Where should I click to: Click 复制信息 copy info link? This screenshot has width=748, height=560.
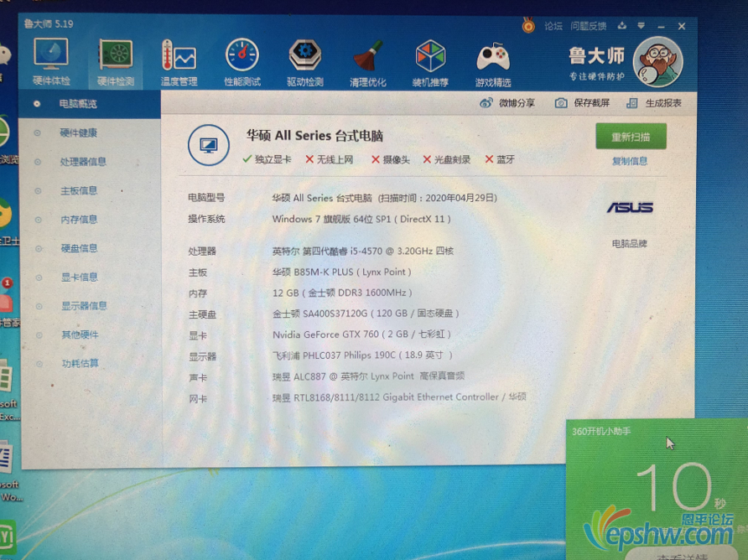(x=630, y=161)
